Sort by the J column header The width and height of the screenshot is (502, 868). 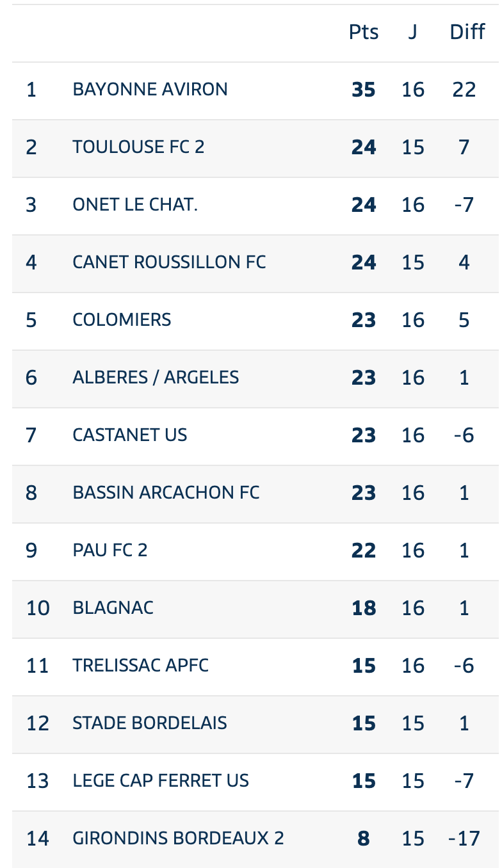click(x=413, y=32)
